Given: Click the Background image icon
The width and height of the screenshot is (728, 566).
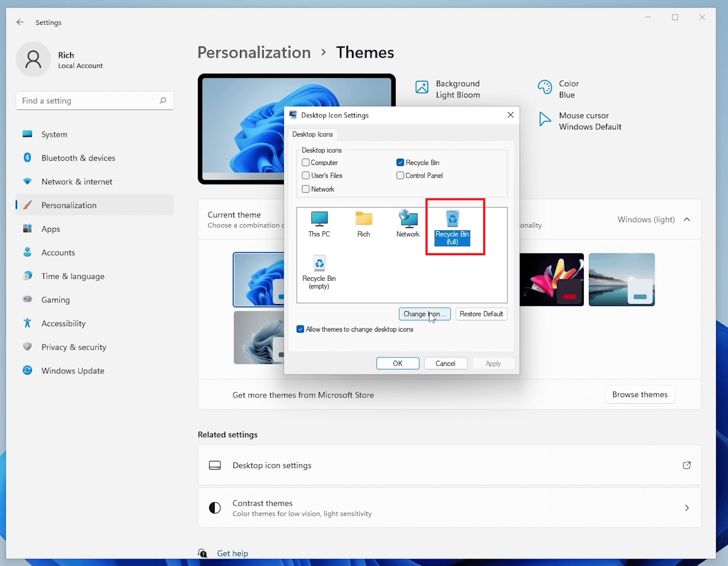Looking at the screenshot, I should tap(422, 87).
